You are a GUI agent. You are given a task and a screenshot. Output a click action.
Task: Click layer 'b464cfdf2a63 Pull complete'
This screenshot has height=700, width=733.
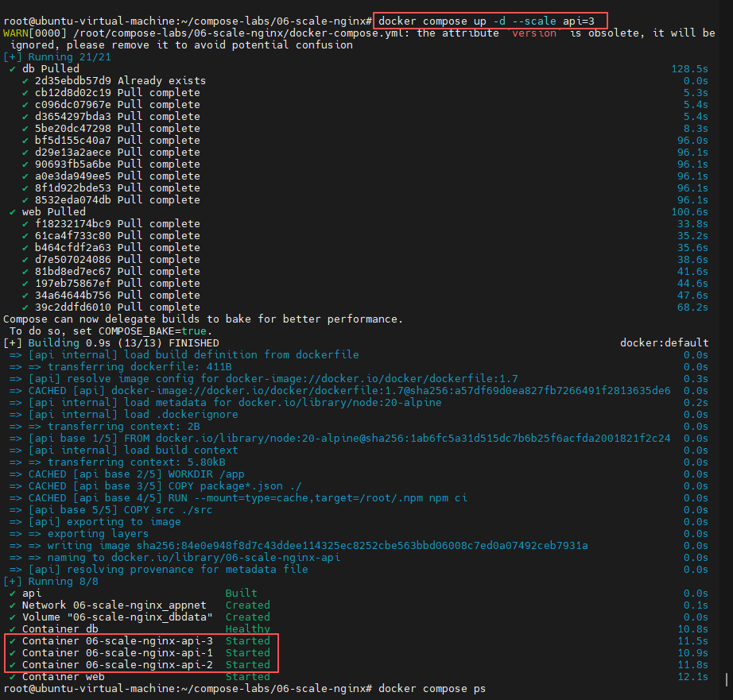tap(118, 248)
